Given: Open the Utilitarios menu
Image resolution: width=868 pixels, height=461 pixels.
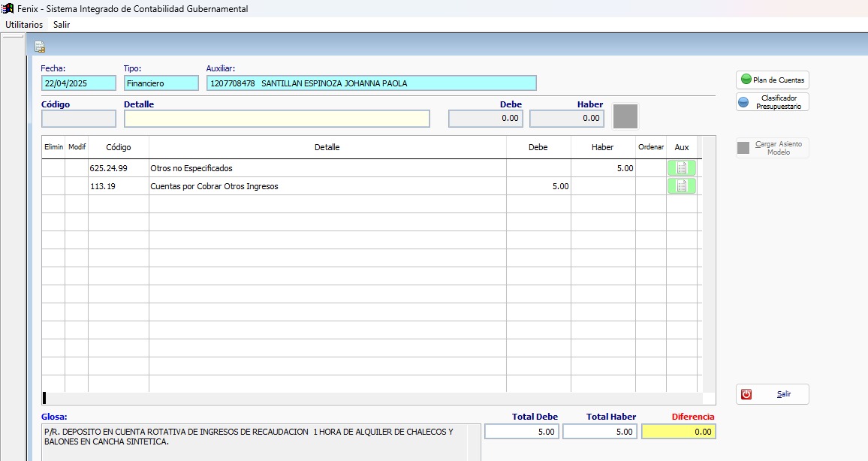Looking at the screenshot, I should pyautogui.click(x=24, y=24).
